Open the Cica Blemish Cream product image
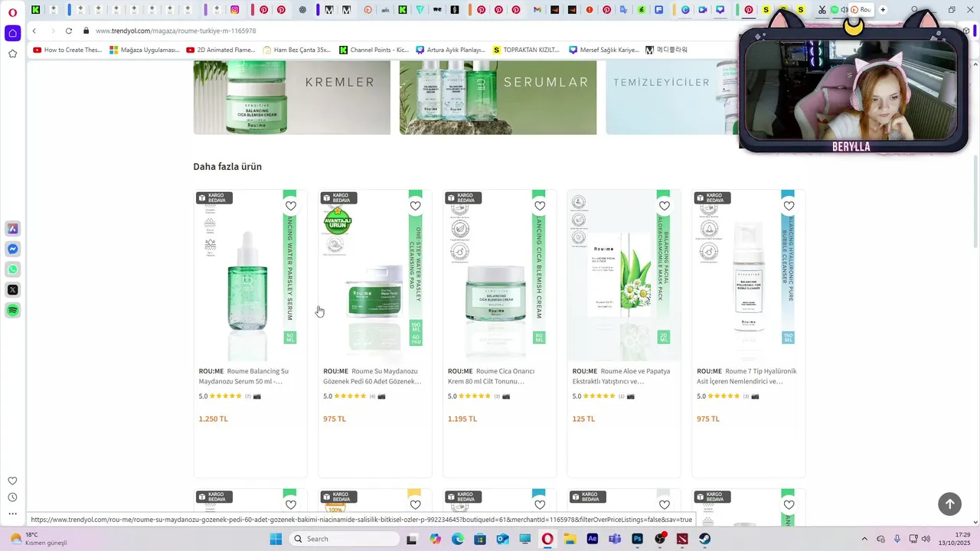The height and width of the screenshot is (551, 980). pyautogui.click(x=499, y=275)
